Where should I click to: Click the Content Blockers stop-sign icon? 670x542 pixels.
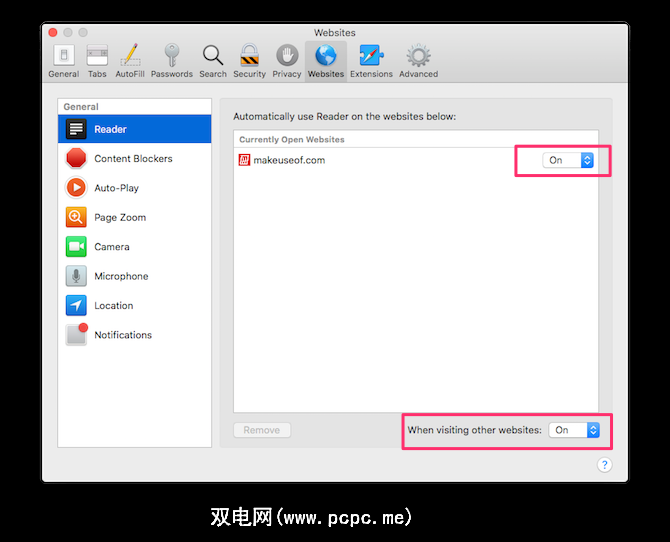(x=76, y=158)
